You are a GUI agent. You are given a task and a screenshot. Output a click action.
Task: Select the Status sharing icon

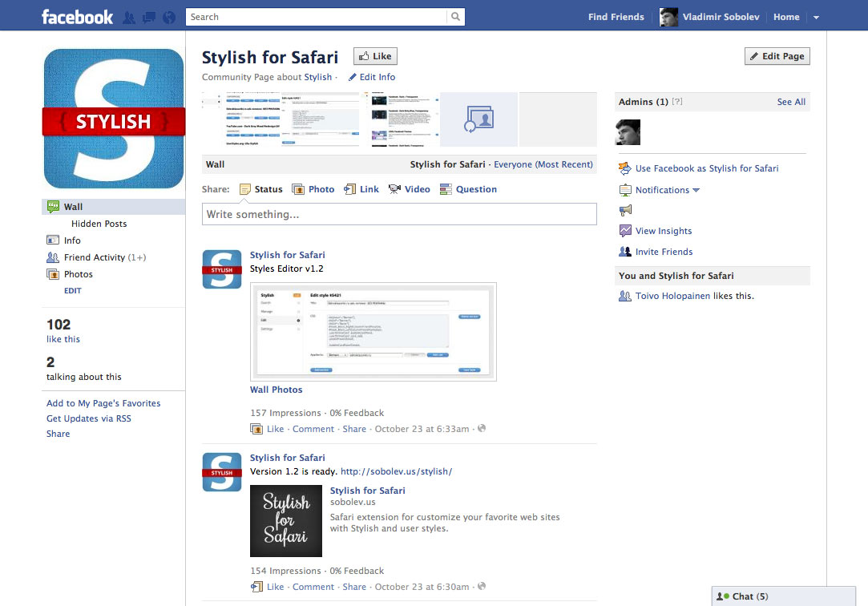(x=244, y=189)
